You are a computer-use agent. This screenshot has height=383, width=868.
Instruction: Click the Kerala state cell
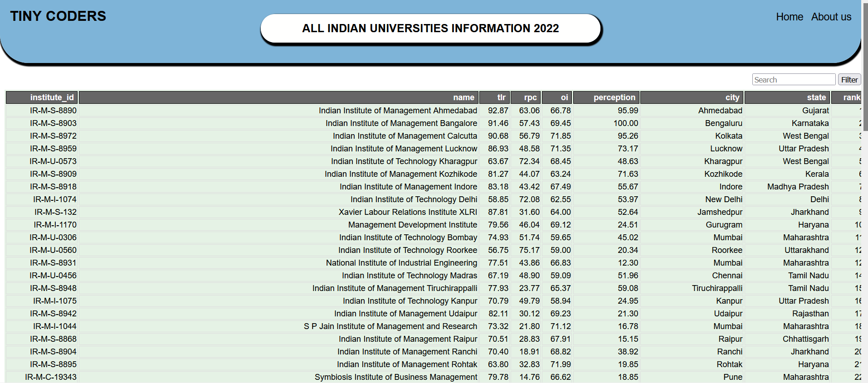tap(787, 174)
